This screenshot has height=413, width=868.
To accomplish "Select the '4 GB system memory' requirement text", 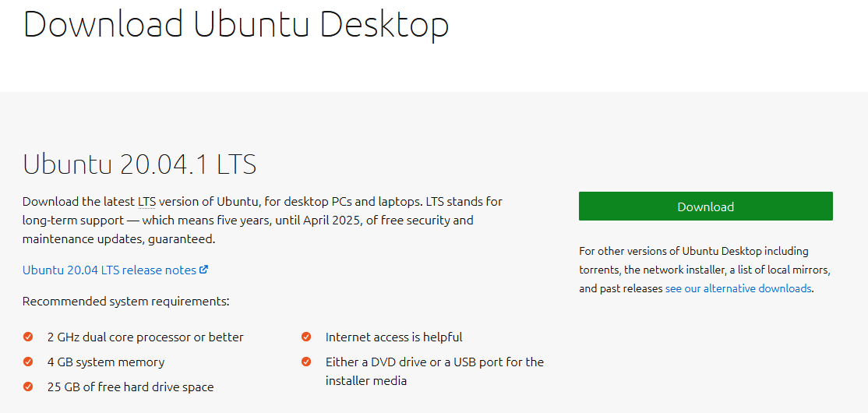I will [106, 362].
